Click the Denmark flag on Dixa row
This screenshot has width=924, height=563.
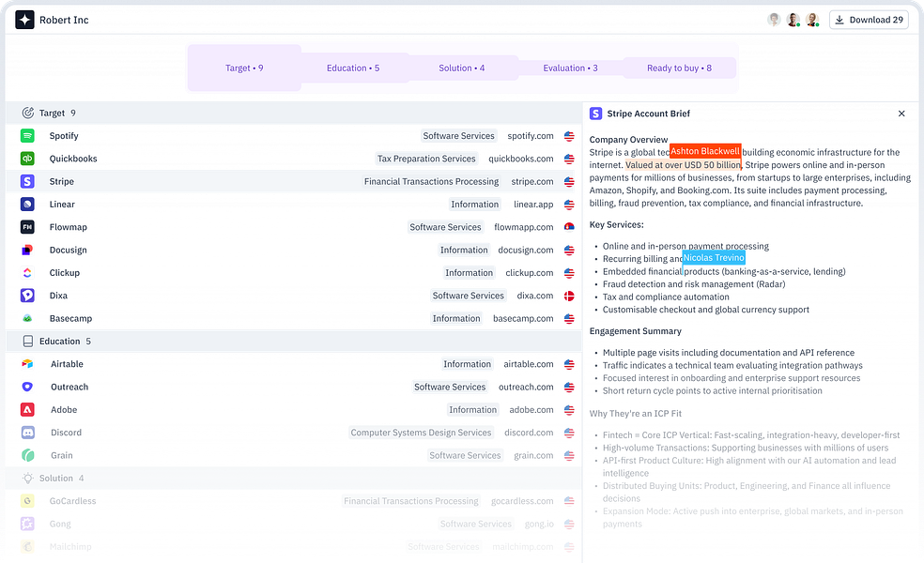click(569, 297)
